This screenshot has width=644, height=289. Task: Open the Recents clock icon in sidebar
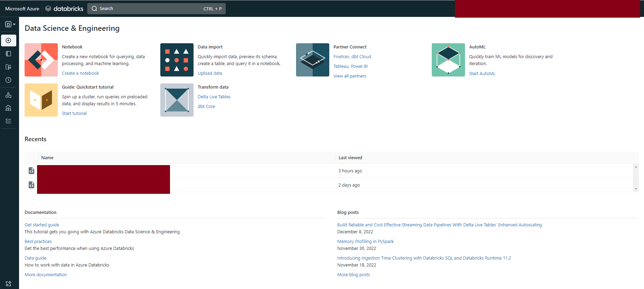pos(9,80)
